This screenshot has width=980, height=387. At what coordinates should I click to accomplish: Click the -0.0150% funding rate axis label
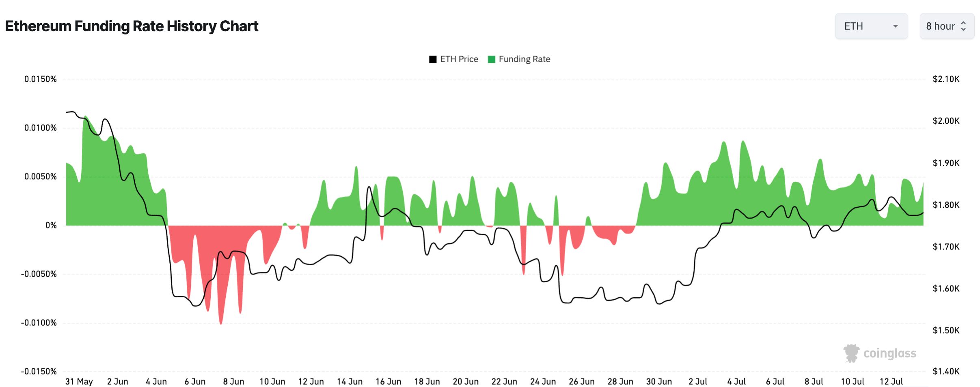[39, 371]
